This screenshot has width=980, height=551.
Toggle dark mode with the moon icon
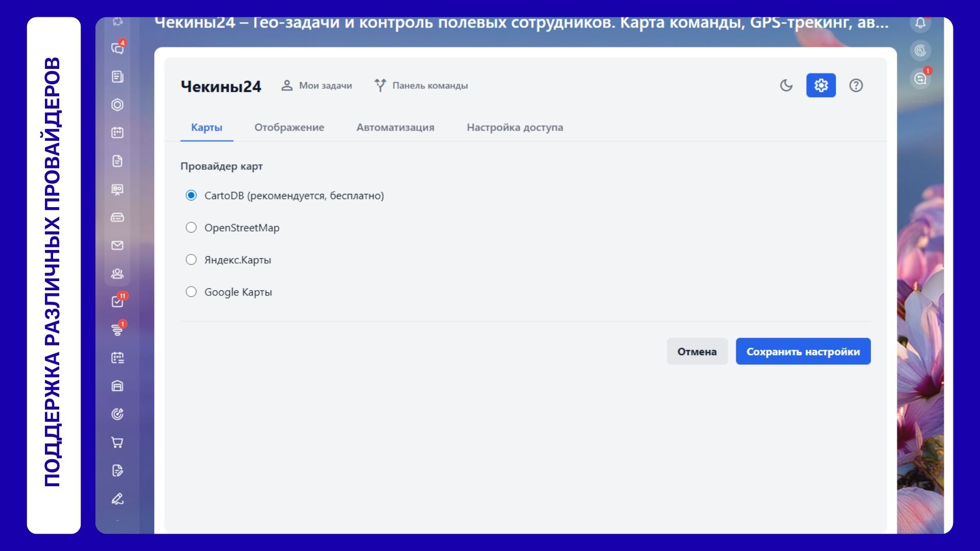coord(786,85)
